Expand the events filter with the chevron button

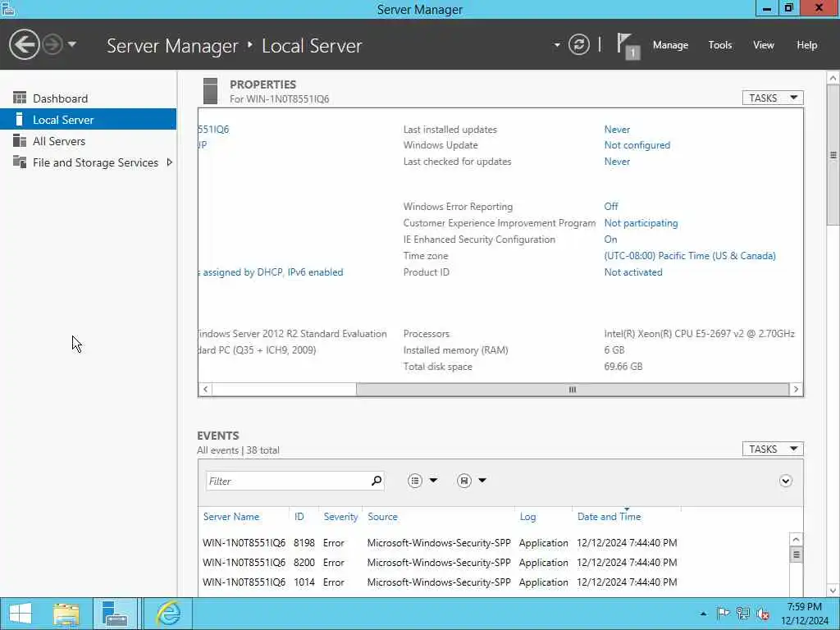click(785, 481)
